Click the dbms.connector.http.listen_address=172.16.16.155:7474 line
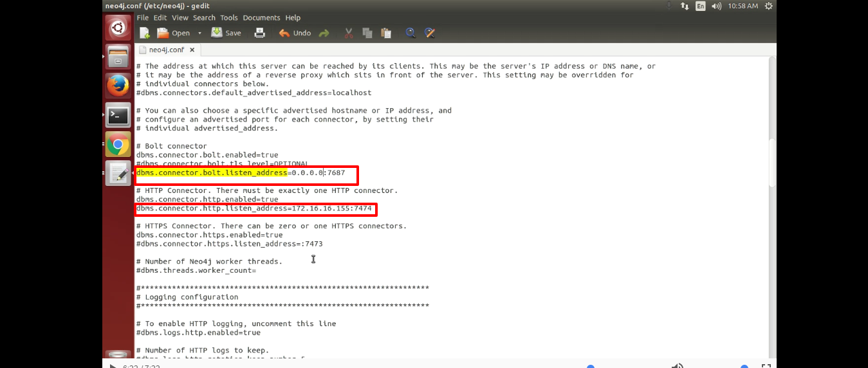This screenshot has height=368, width=868. pyautogui.click(x=254, y=208)
